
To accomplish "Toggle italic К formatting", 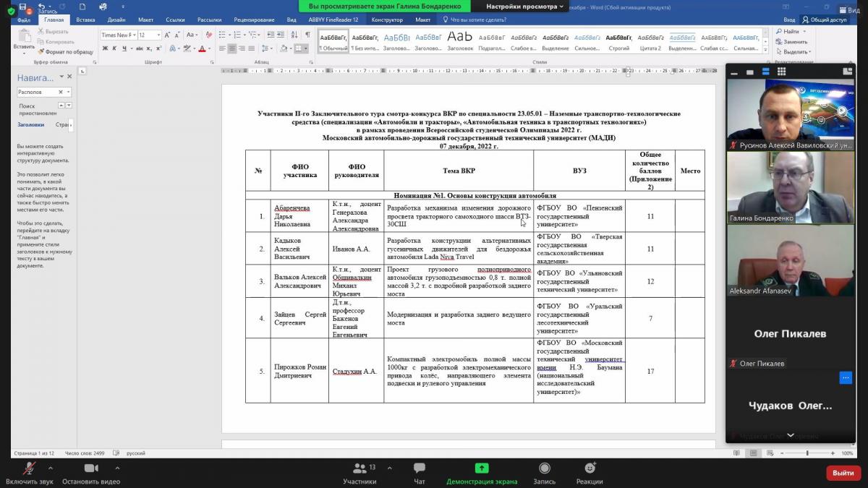I will [114, 48].
